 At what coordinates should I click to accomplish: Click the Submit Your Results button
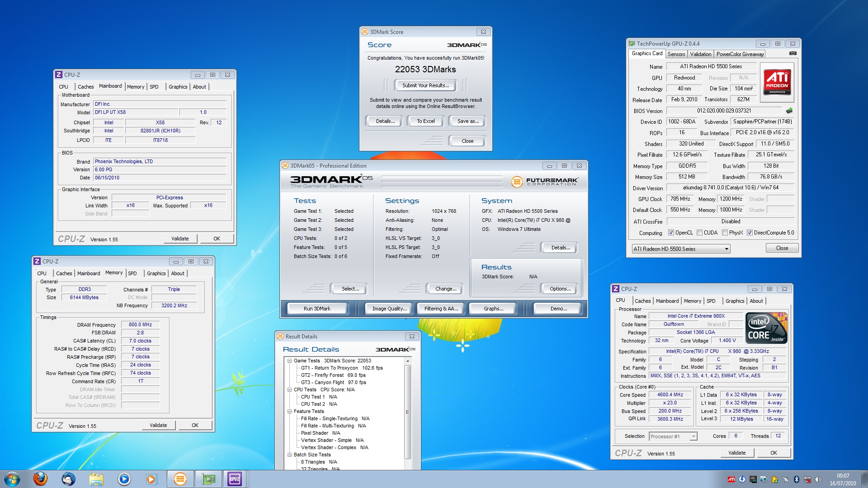click(425, 85)
